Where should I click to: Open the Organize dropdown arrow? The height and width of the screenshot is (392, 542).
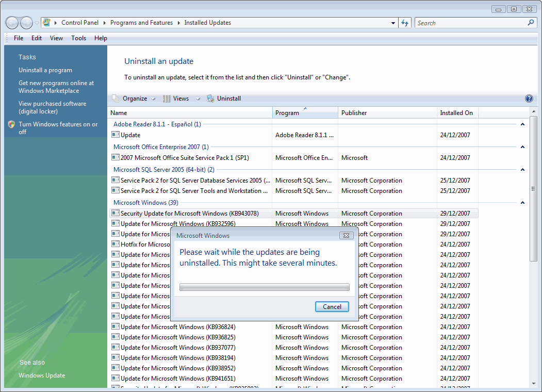click(153, 99)
